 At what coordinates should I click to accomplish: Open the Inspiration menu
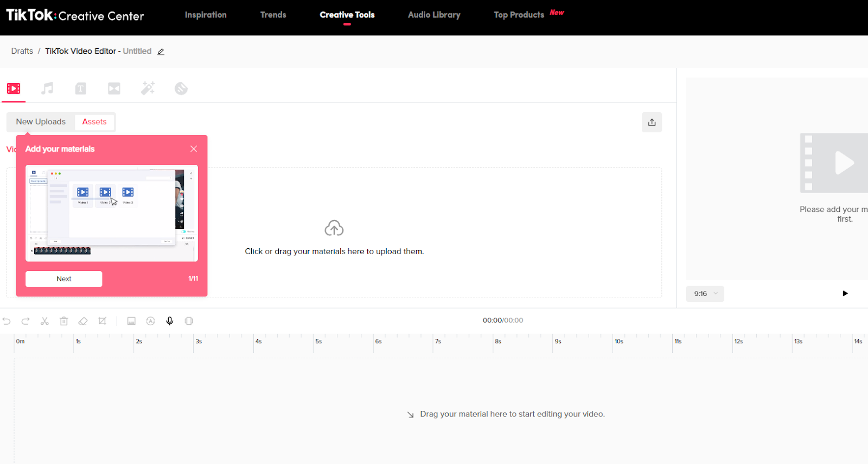click(x=206, y=15)
